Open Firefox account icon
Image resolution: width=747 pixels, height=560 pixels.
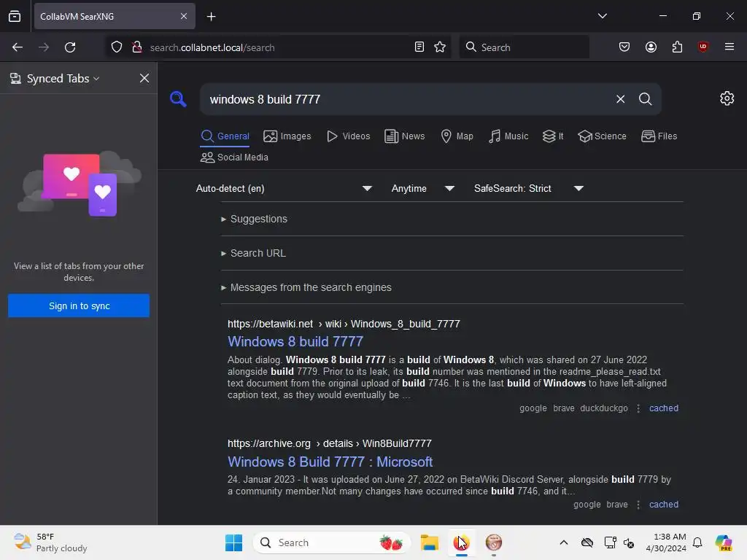[651, 47]
